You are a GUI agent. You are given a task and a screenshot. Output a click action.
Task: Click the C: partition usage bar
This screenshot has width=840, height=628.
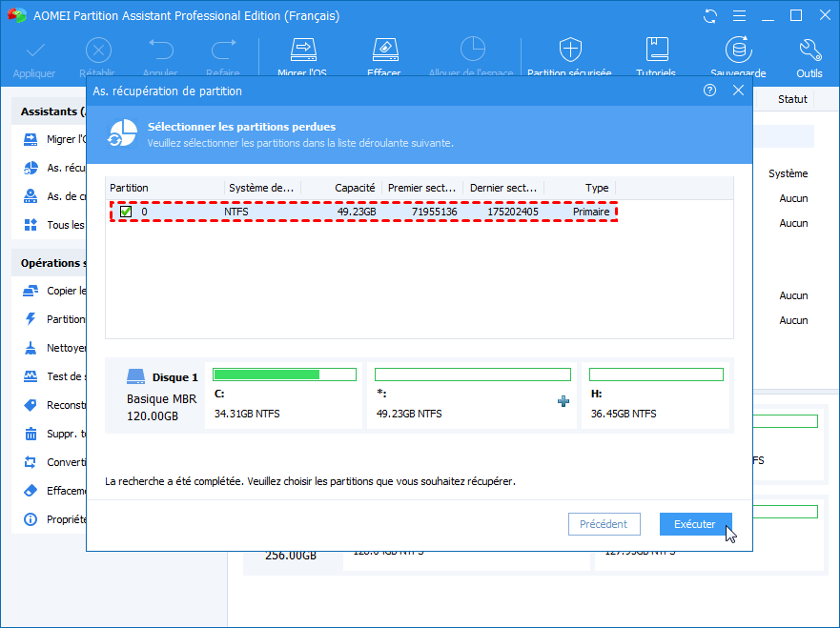(x=284, y=375)
